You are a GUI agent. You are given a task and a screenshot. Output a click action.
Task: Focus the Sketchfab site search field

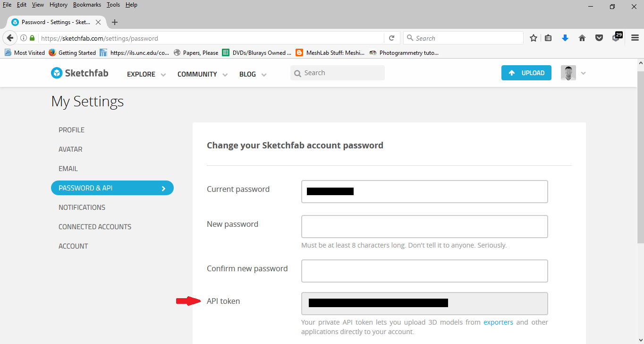(x=338, y=73)
